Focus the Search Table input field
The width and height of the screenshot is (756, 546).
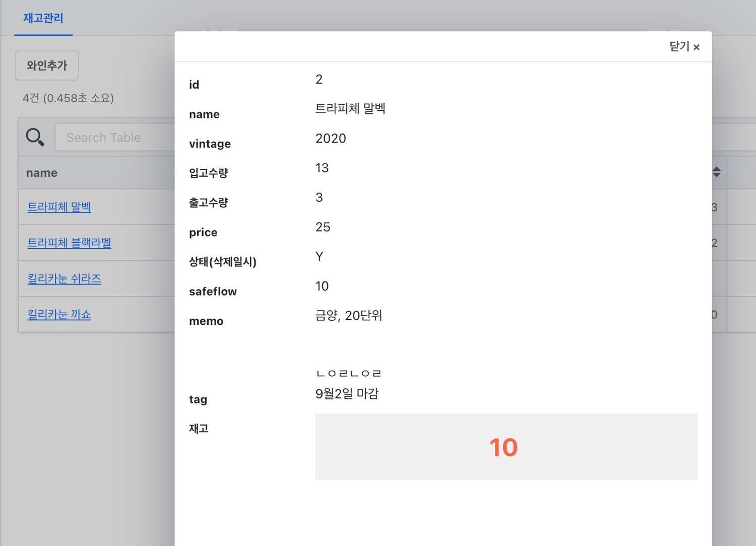point(115,137)
